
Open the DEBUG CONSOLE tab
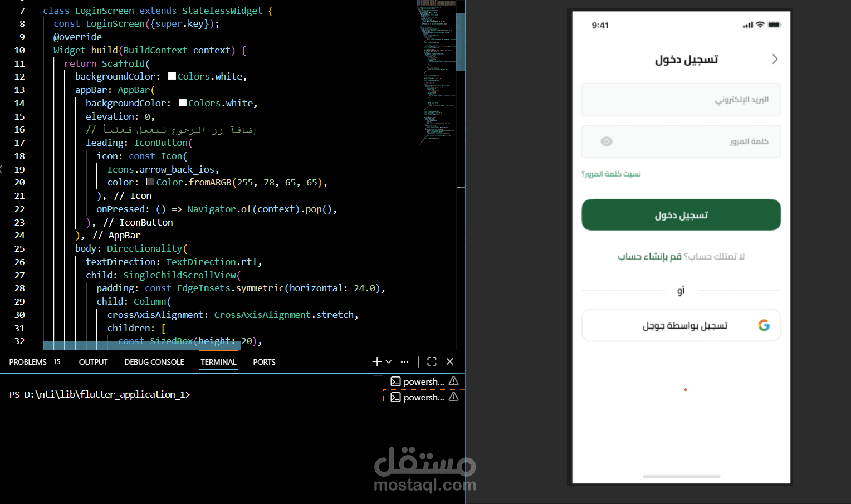[154, 362]
